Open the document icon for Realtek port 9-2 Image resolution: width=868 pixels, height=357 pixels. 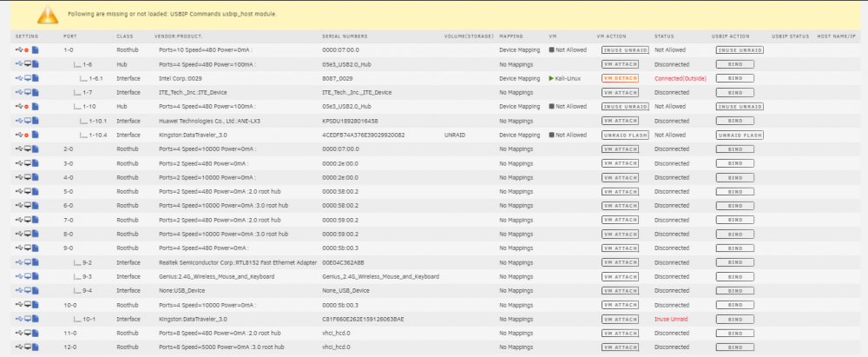point(35,262)
